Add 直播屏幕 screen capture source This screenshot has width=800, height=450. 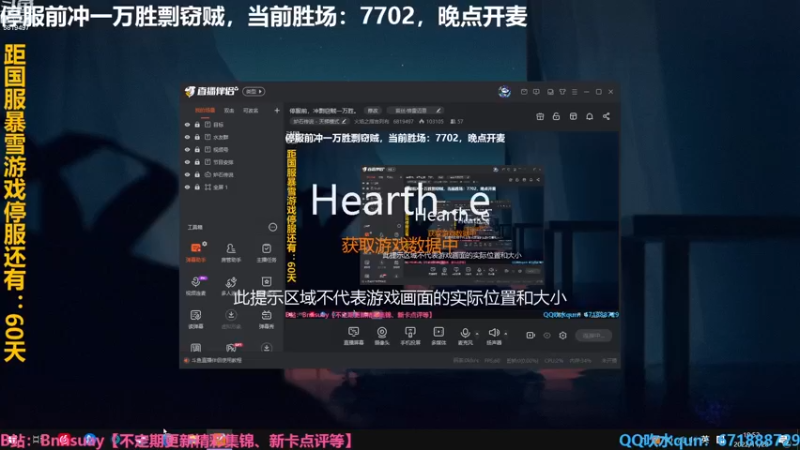click(x=353, y=336)
